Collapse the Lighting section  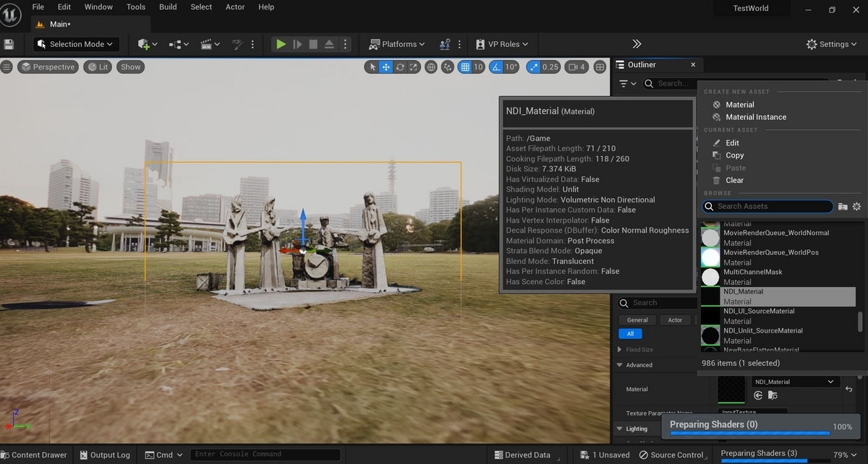620,429
